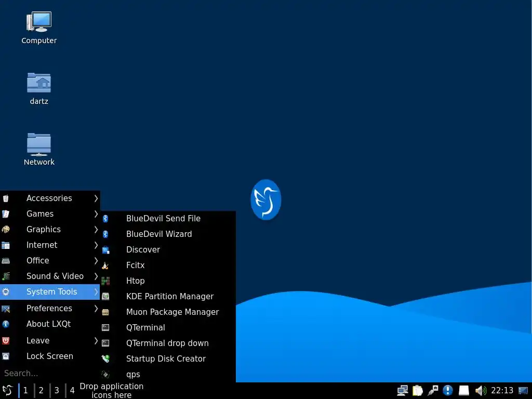Click the LXQt main menu button
Image resolution: width=532 pixels, height=399 pixels.
[7, 391]
